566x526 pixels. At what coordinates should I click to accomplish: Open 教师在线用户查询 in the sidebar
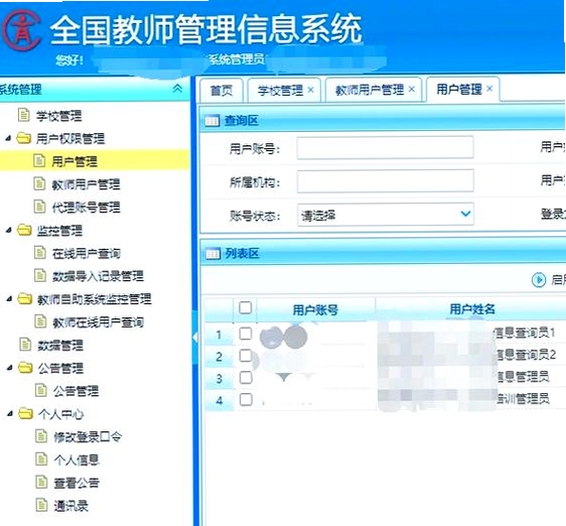pos(98,322)
